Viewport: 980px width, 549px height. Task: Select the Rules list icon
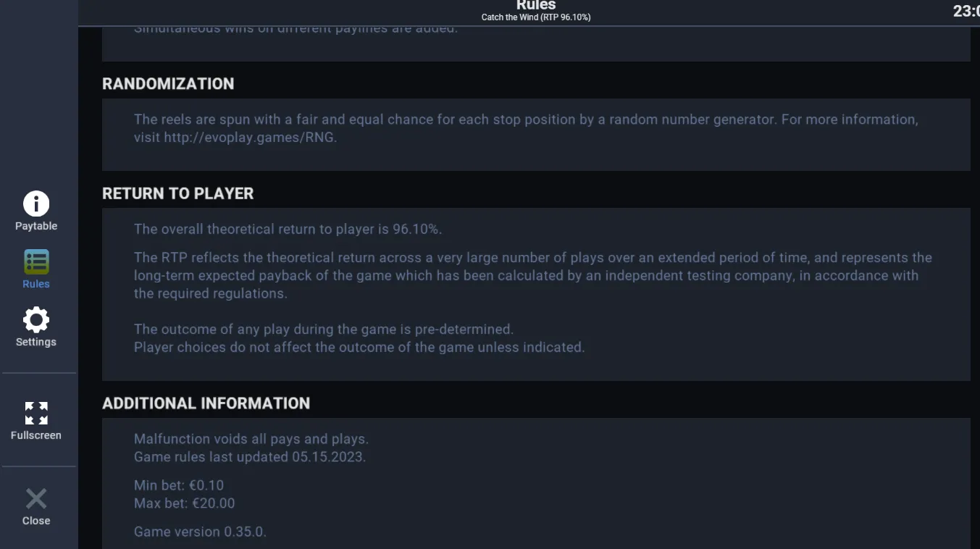[36, 262]
